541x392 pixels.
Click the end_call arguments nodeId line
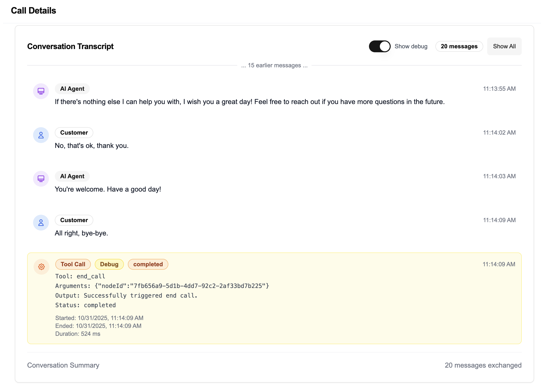(x=162, y=286)
